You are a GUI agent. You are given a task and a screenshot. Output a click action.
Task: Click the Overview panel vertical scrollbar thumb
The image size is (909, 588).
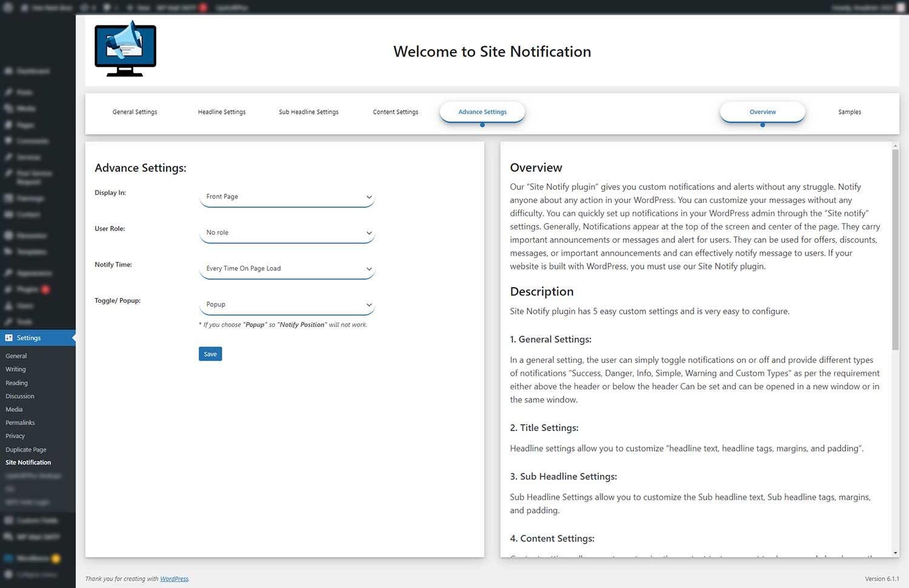(895, 248)
